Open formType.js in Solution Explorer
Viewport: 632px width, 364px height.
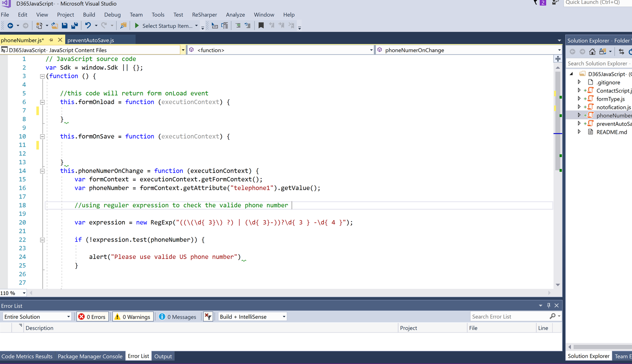pos(610,99)
